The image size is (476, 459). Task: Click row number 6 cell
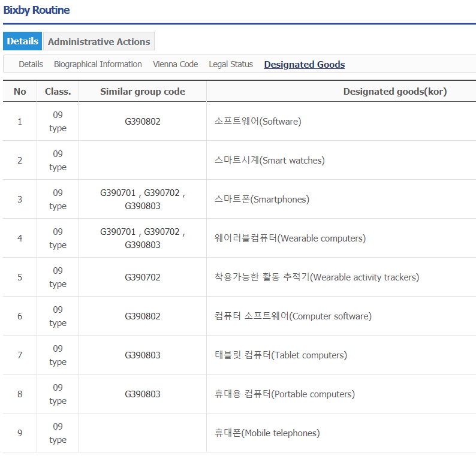pyautogui.click(x=20, y=316)
